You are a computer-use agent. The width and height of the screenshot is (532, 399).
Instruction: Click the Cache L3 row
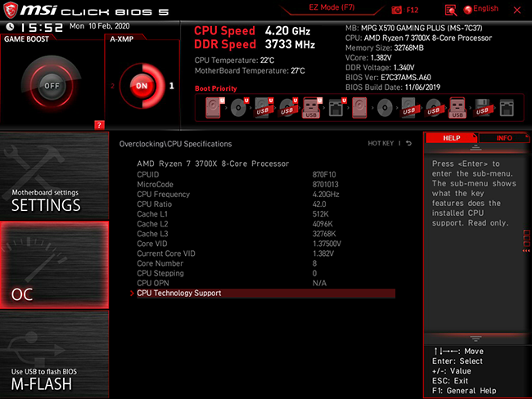pyautogui.click(x=266, y=234)
